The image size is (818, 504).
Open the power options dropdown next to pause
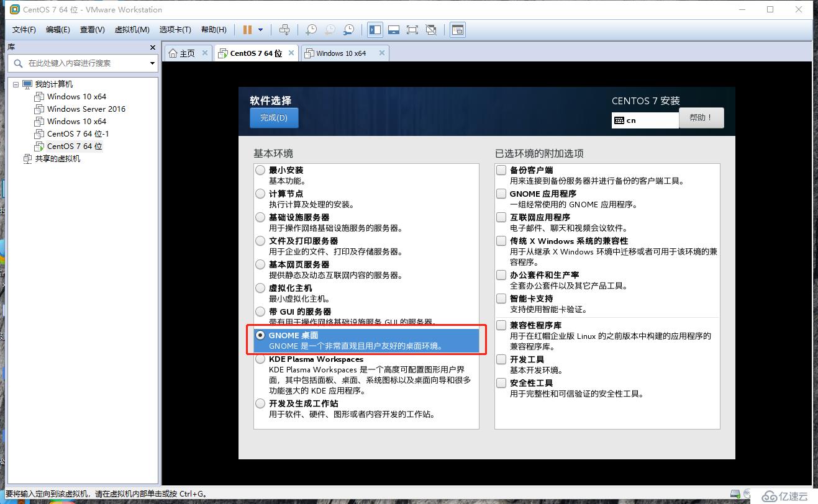[x=260, y=29]
